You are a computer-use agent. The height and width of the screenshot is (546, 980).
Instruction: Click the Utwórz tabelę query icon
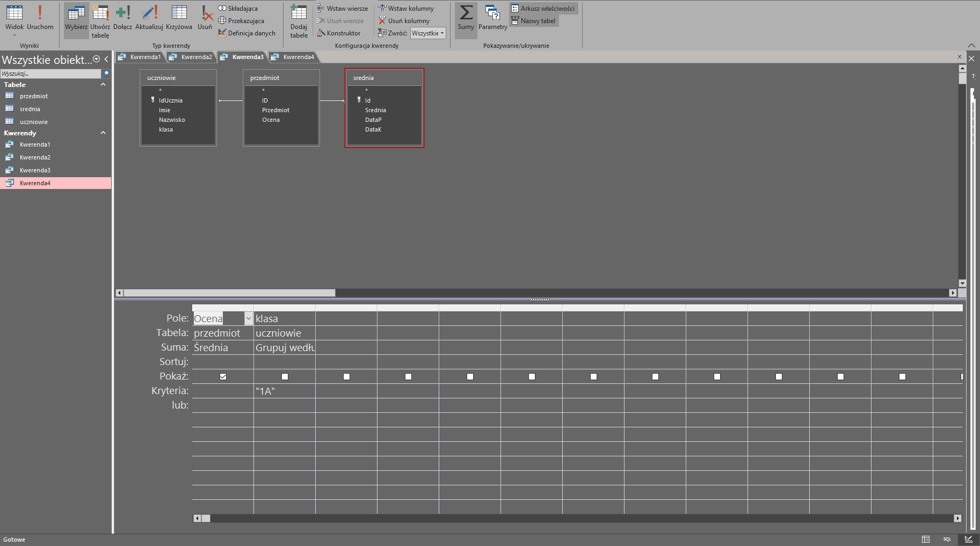coord(100,20)
